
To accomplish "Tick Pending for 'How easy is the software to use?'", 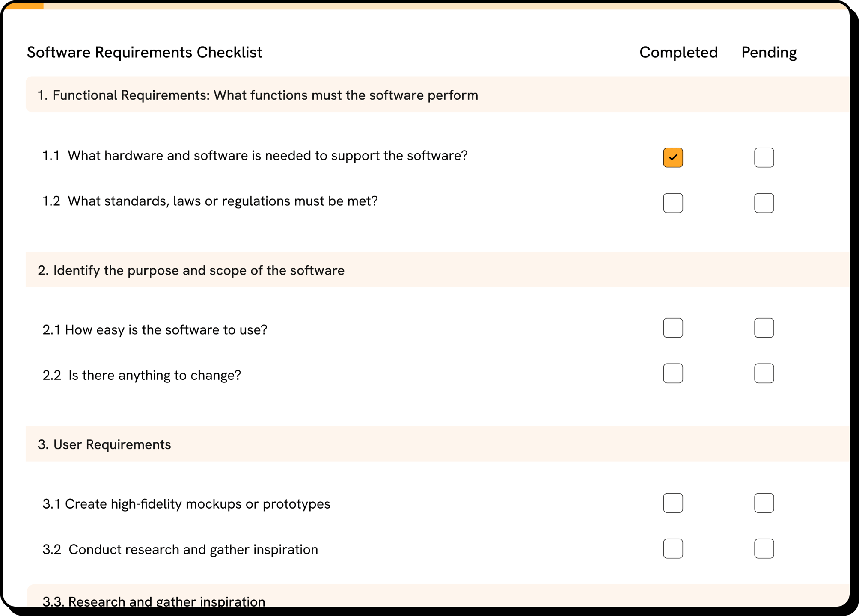I will (764, 328).
